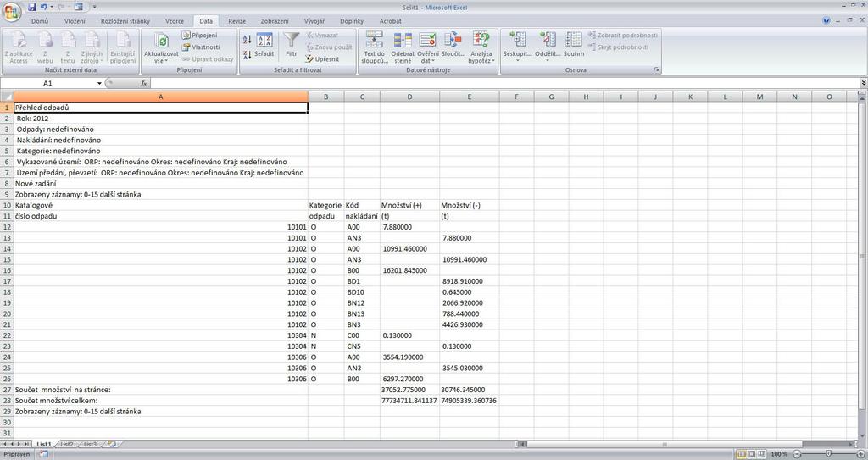The width and height of the screenshot is (868, 460).
Task: Click Vlastnosti in Připojení group
Action: [201, 47]
